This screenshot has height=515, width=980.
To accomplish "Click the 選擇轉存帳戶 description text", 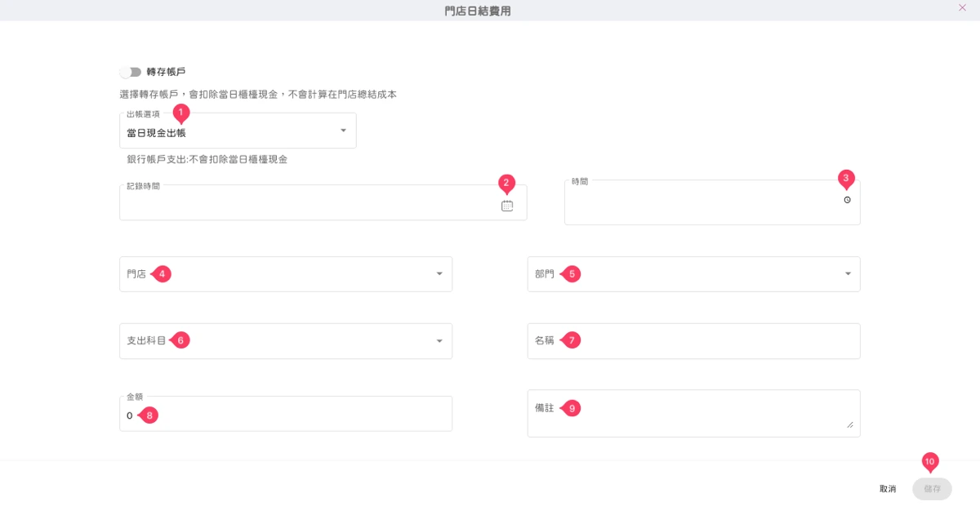I will [x=257, y=95].
